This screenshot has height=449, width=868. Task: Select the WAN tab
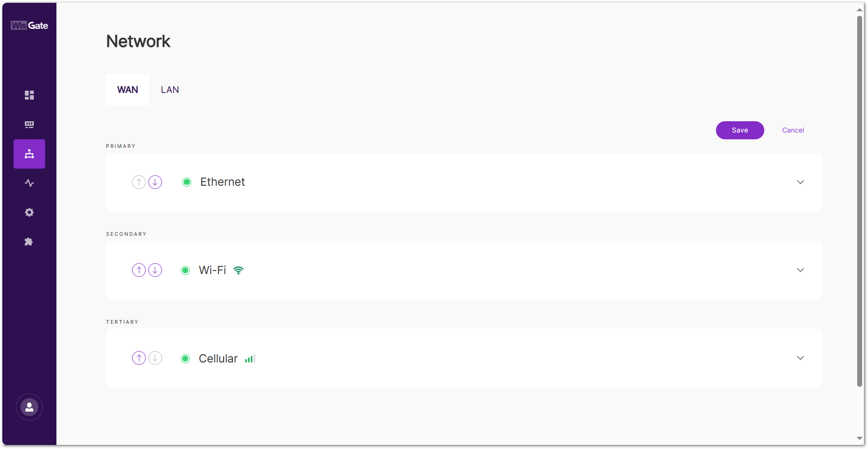[x=127, y=89]
